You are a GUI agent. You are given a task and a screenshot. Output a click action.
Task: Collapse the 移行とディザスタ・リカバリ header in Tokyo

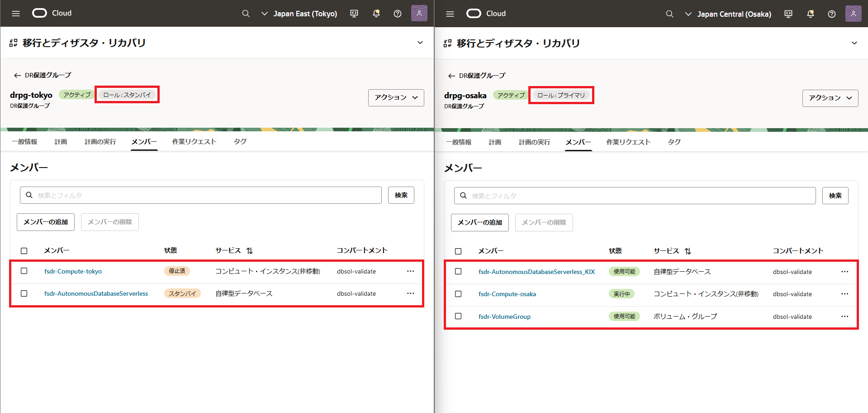click(420, 43)
